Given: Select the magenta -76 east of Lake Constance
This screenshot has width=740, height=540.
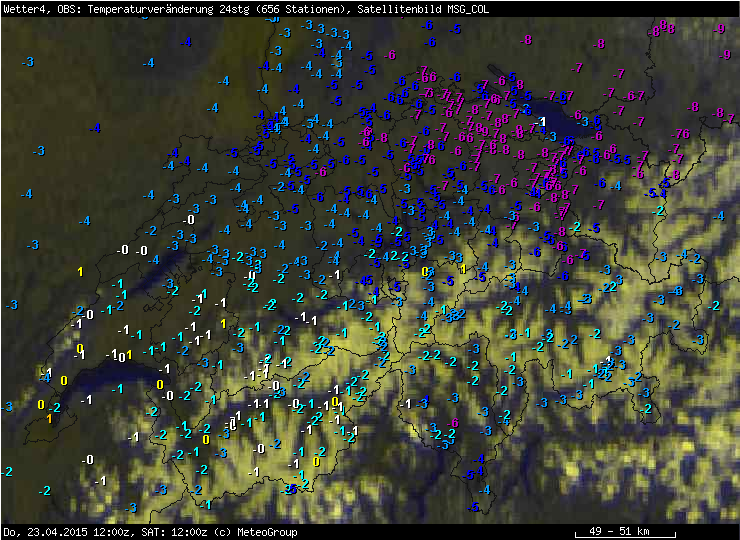Looking at the screenshot, I should coord(682,134).
